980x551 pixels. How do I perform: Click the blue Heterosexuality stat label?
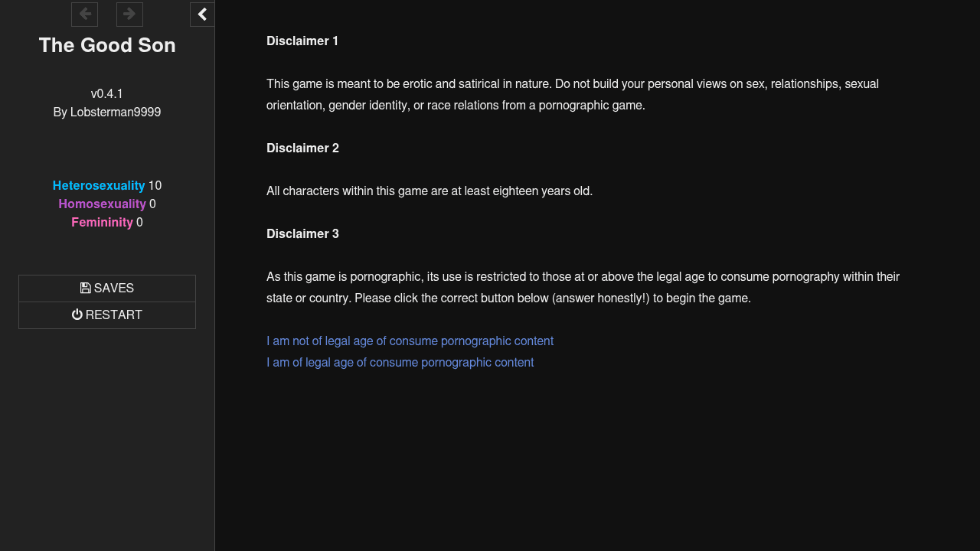(99, 186)
